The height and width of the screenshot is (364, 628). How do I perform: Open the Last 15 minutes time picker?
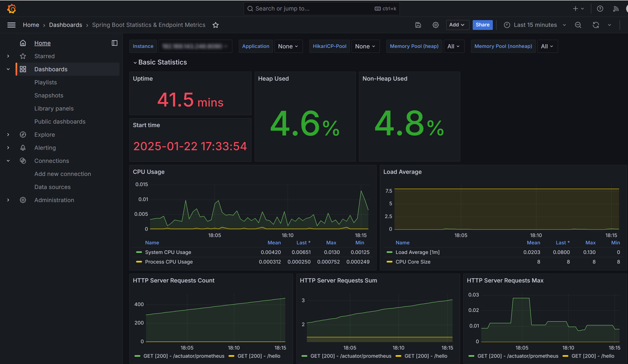tap(535, 25)
